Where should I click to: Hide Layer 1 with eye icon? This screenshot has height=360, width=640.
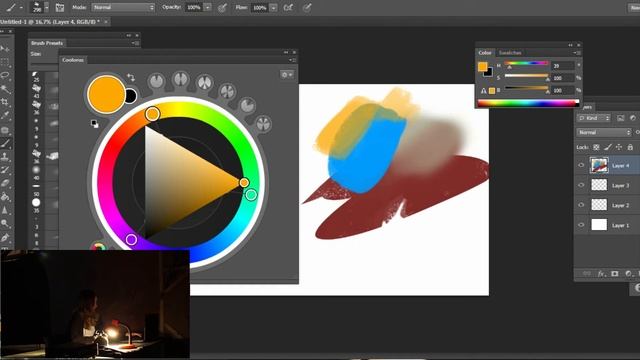click(x=581, y=225)
